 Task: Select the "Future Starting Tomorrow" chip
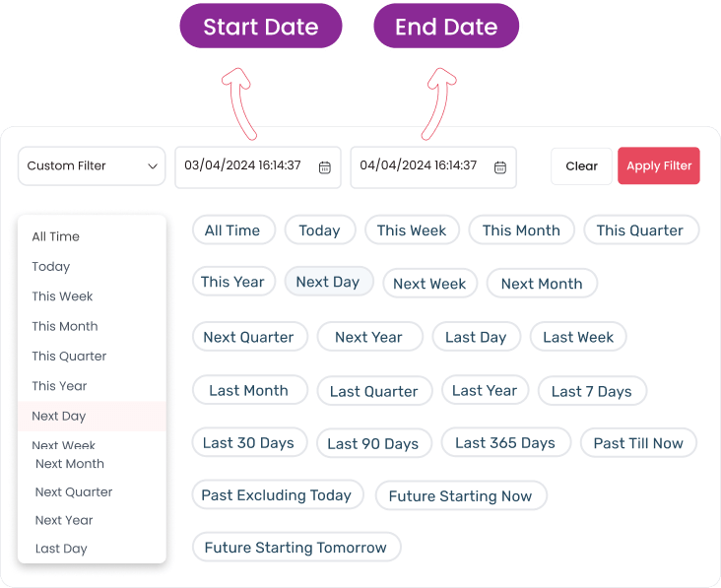click(x=295, y=548)
